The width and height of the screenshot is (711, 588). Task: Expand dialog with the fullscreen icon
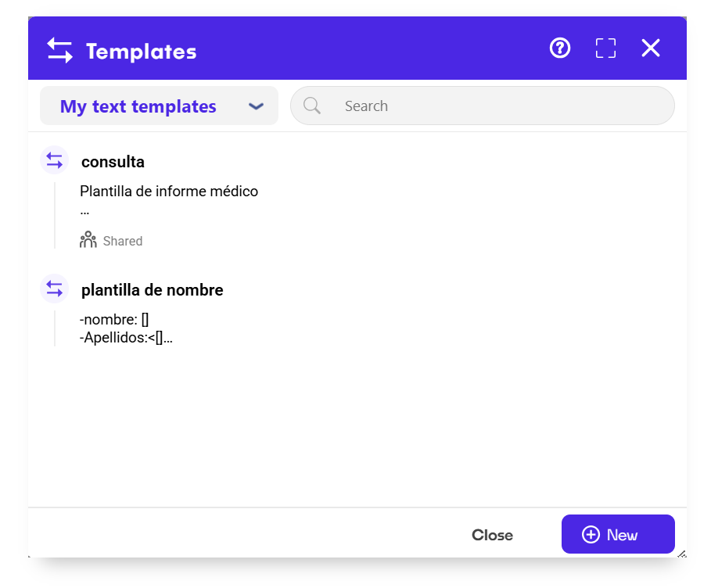[x=605, y=48]
